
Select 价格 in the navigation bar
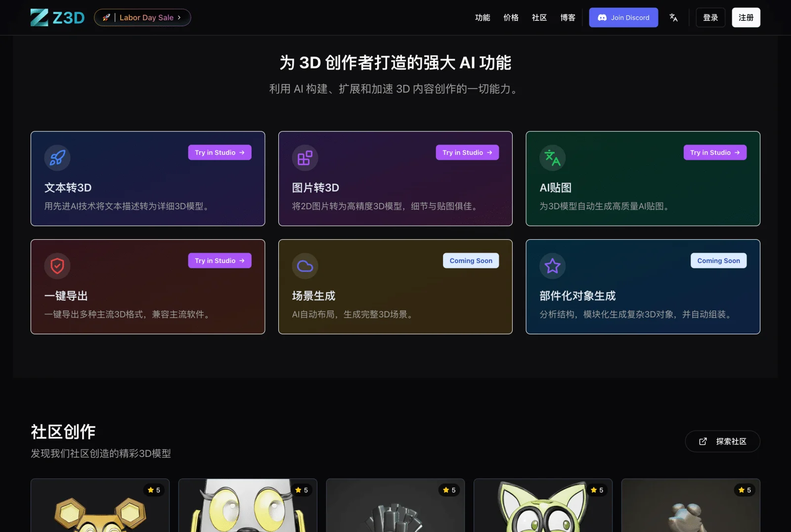tap(511, 17)
